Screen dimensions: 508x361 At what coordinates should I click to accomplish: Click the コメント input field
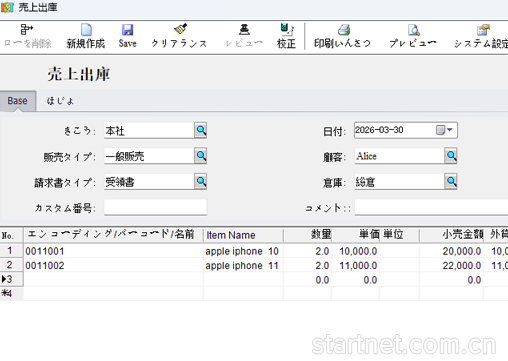point(431,207)
